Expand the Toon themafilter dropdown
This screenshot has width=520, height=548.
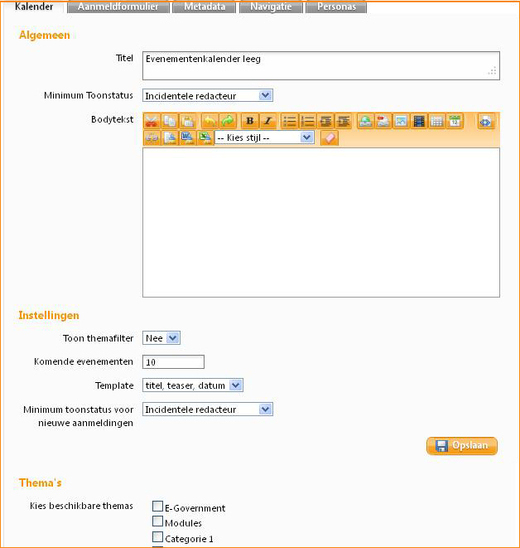161,338
